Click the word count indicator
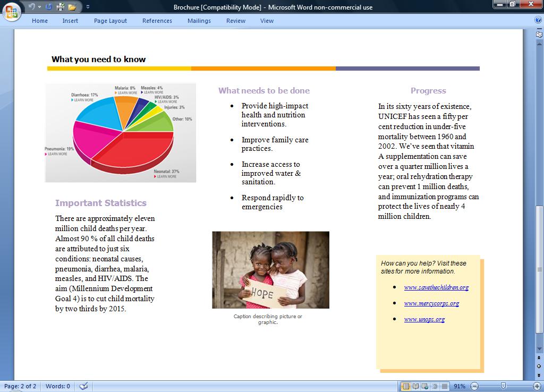 [57, 386]
